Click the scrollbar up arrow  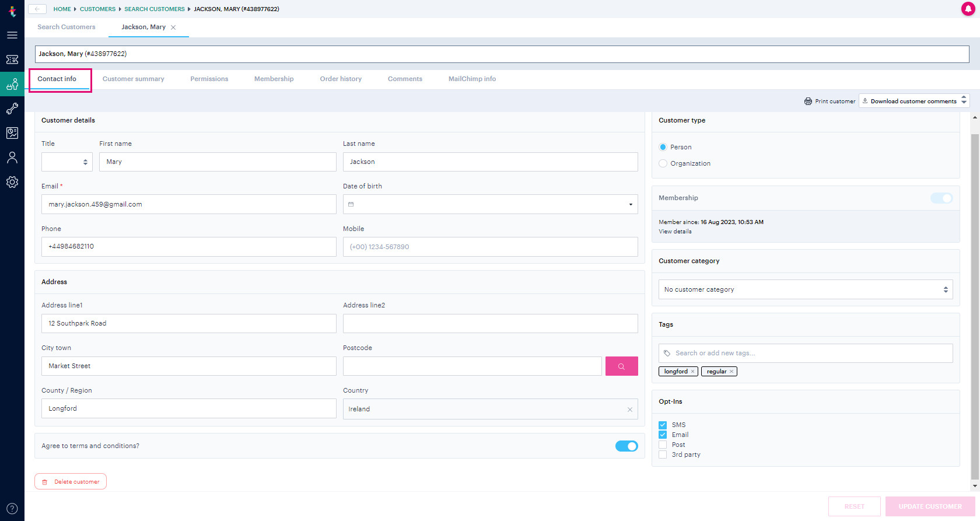[975, 117]
